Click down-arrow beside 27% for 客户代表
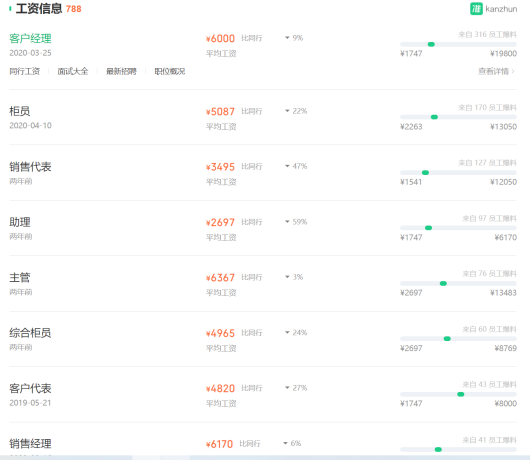Image resolution: width=530 pixels, height=460 pixels. (x=287, y=388)
